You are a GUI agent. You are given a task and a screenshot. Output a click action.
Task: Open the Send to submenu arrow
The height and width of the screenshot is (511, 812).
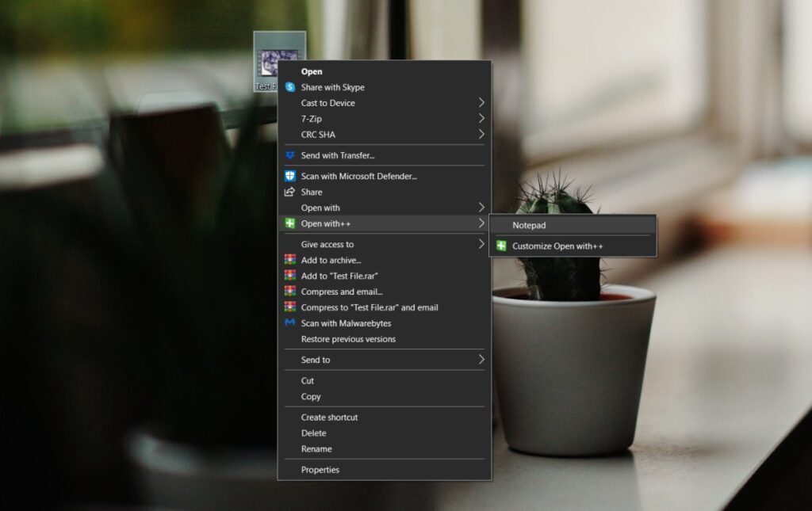(482, 360)
